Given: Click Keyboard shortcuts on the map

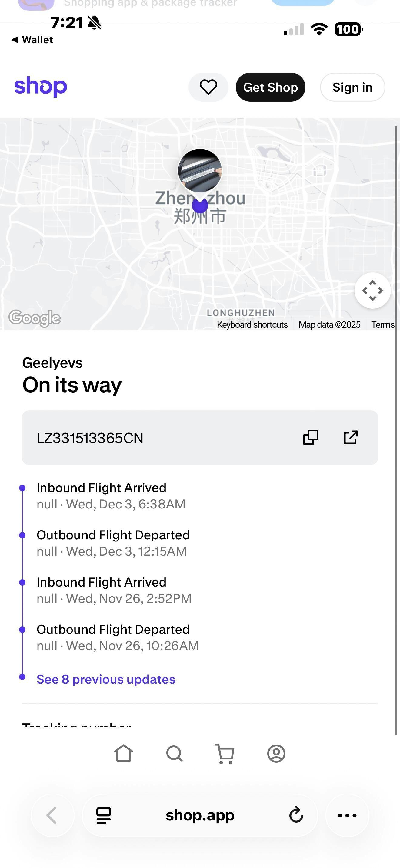Looking at the screenshot, I should click(x=252, y=325).
